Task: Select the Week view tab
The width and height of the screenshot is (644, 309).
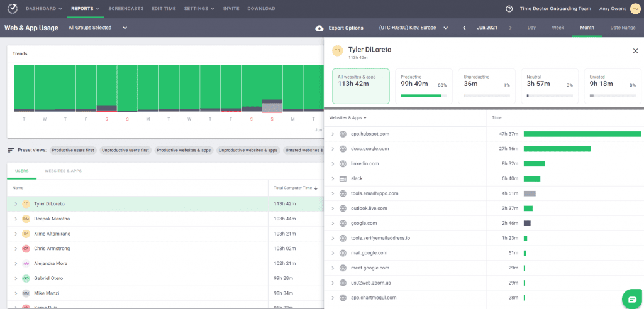Action: tap(558, 28)
